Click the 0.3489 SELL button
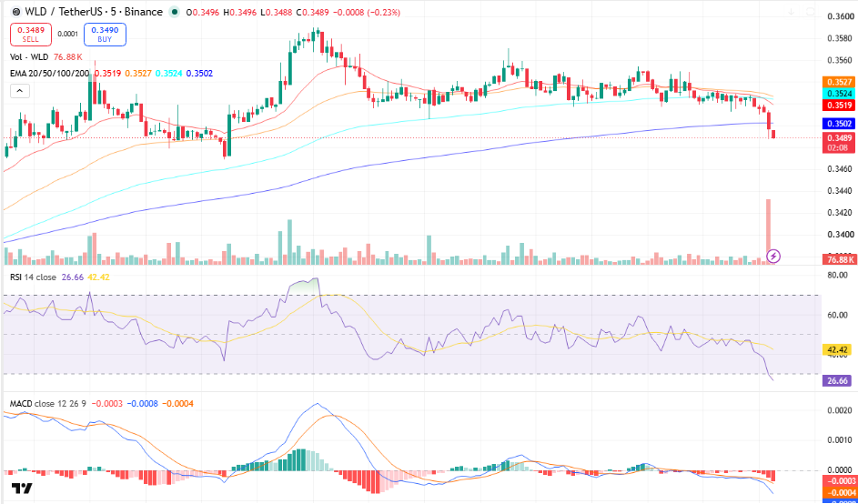This screenshot has height=504, width=858. [x=31, y=35]
